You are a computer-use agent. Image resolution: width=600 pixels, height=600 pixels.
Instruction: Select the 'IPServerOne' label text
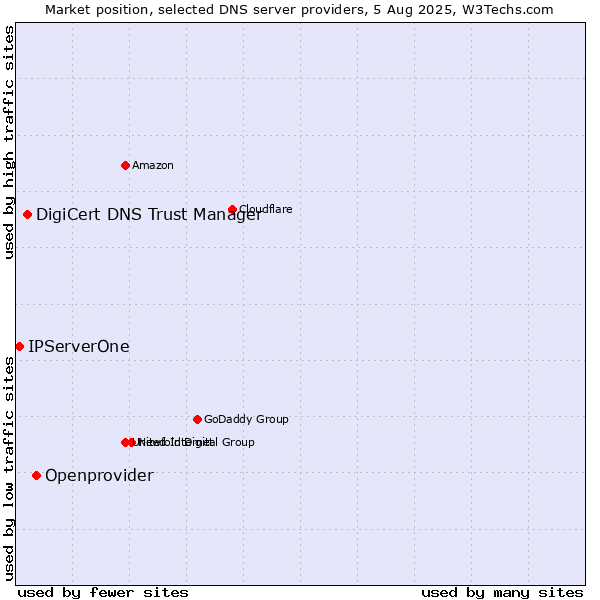point(79,346)
